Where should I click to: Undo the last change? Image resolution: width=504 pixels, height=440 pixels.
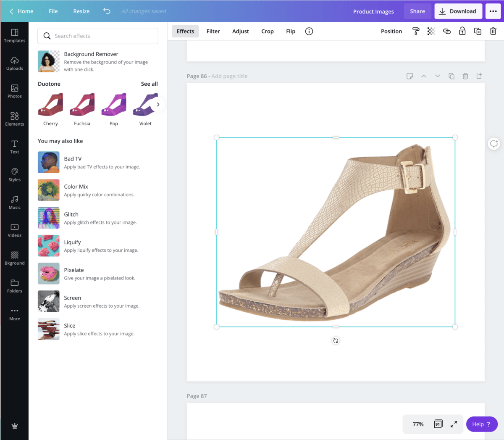(x=107, y=11)
